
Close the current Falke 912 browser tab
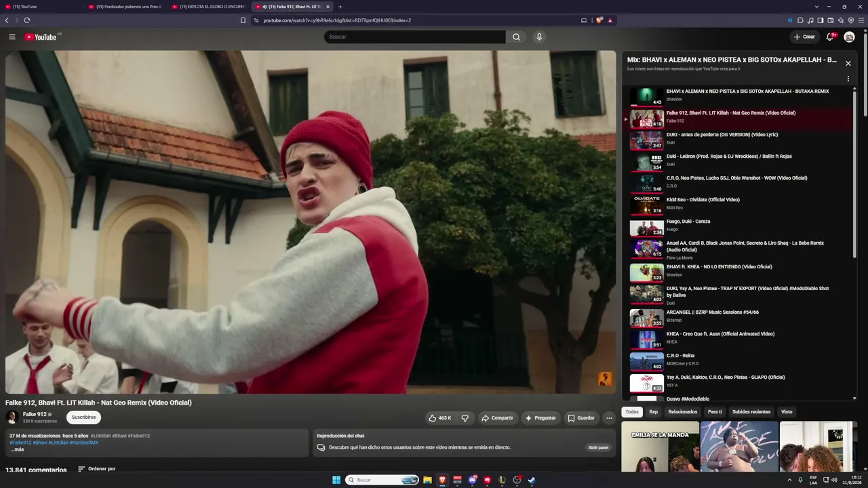[x=328, y=7]
